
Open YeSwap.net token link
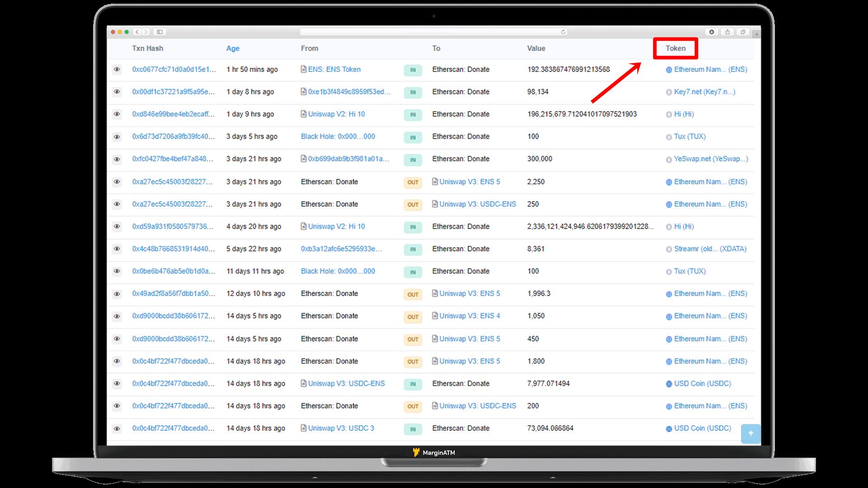click(711, 159)
